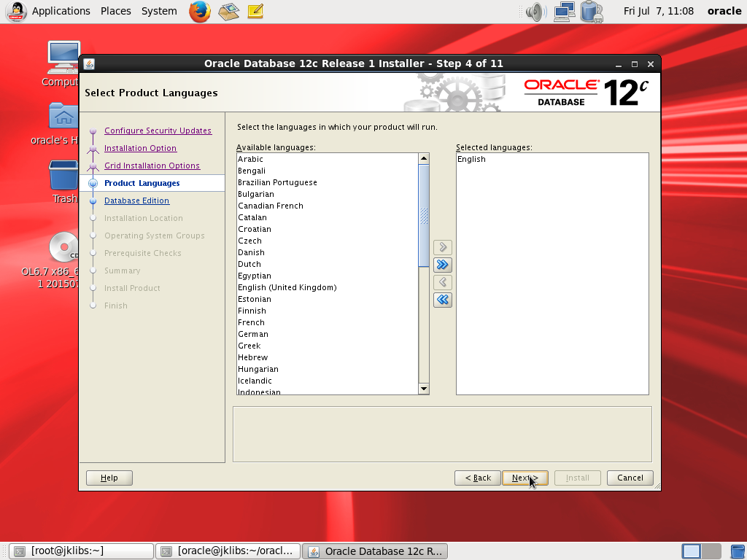Switch to oracle@jklibs terminal taskbar item
This screenshot has height=560, width=747.
click(x=228, y=551)
